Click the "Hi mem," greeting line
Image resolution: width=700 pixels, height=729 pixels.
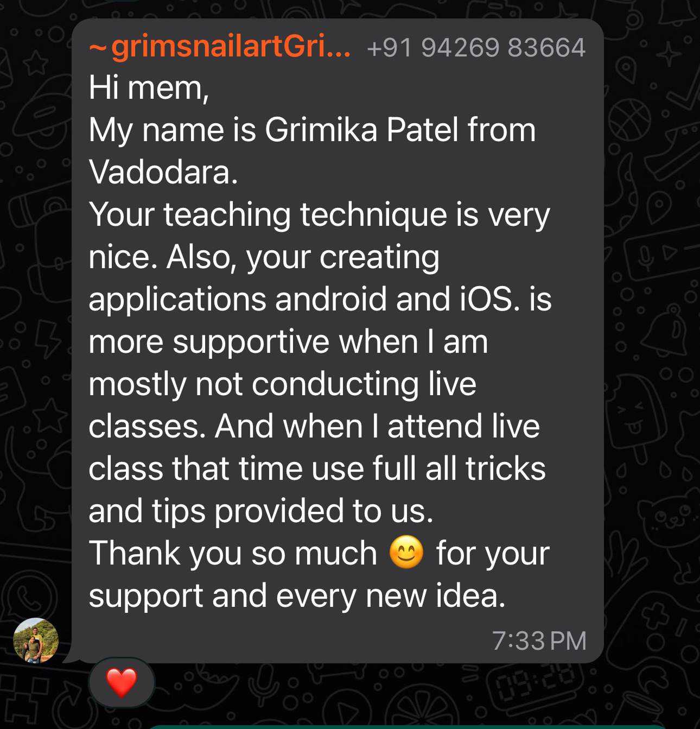pyautogui.click(x=149, y=88)
